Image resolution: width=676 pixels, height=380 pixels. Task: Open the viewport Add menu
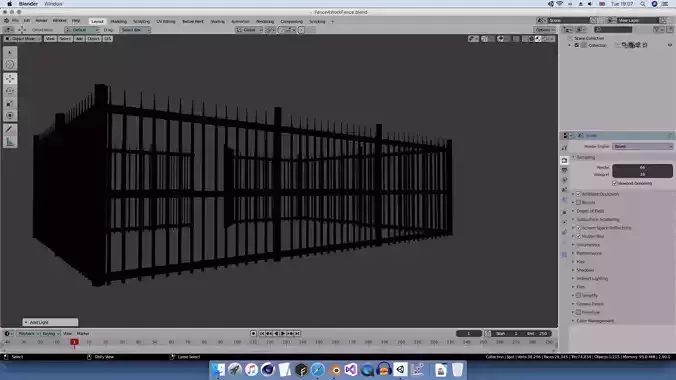[x=79, y=39]
